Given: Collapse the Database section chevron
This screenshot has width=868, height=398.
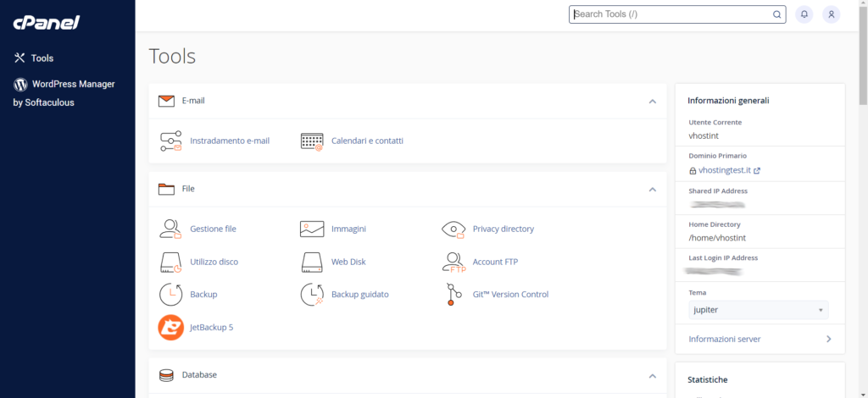Looking at the screenshot, I should 653,376.
